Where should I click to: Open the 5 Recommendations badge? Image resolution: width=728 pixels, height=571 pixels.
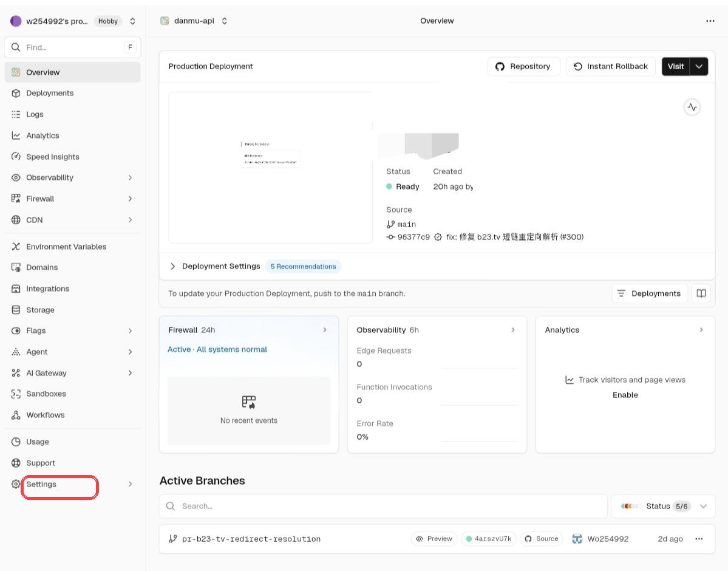pos(303,266)
